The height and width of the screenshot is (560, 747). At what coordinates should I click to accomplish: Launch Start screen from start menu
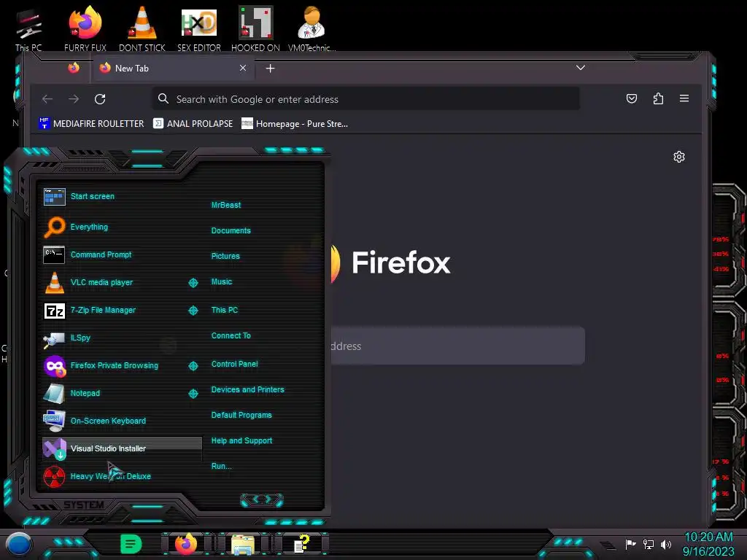[122, 196]
